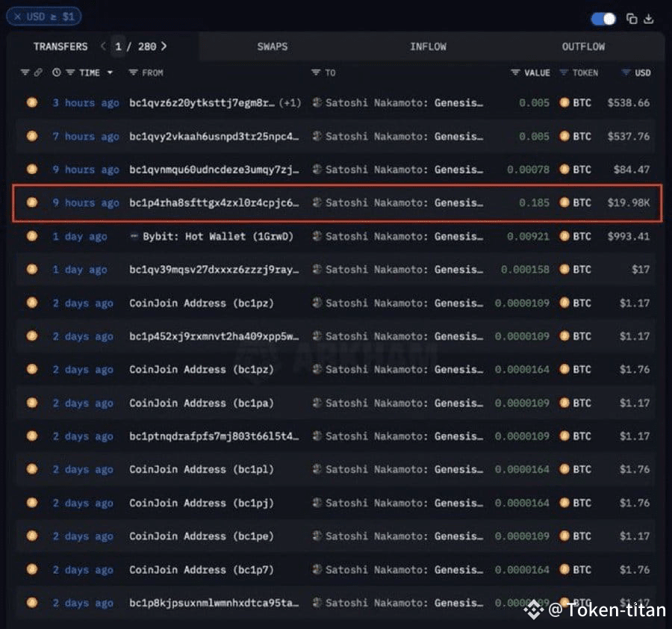Click Bitcoin icon on the $538.66 row
The image size is (672, 629).
pos(32,102)
